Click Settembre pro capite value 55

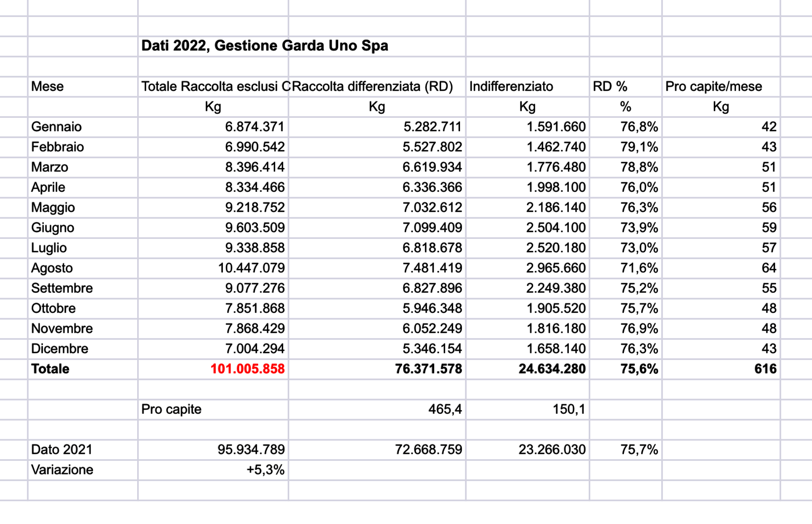[769, 288]
